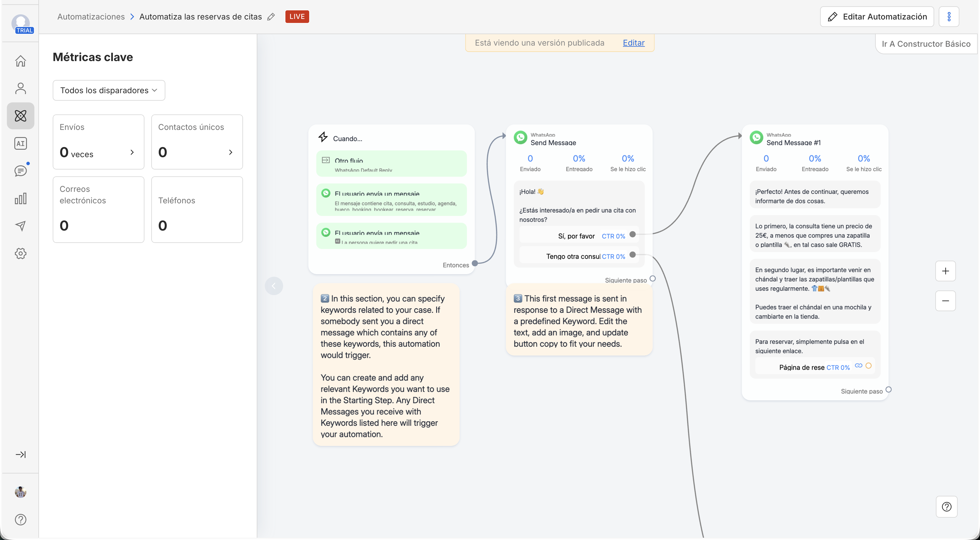This screenshot has width=980, height=540.
Task: Open the user profile avatar at bottom
Action: [x=21, y=492]
